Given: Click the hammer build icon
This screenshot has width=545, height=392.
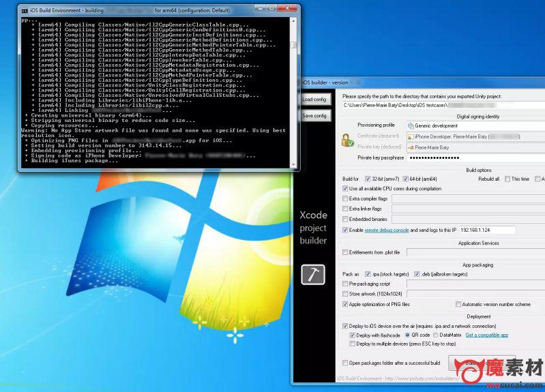Looking at the screenshot, I should click(x=313, y=275).
